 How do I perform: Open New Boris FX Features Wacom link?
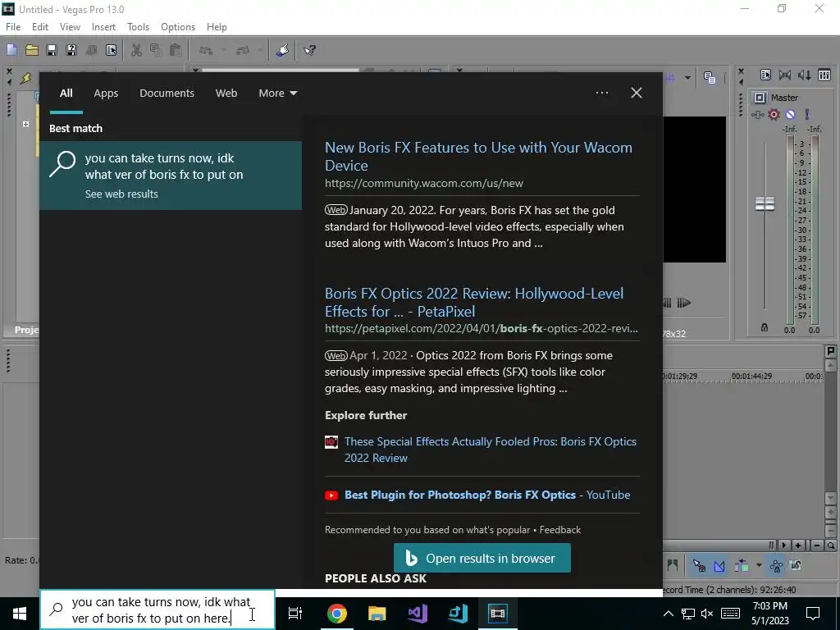tap(478, 156)
